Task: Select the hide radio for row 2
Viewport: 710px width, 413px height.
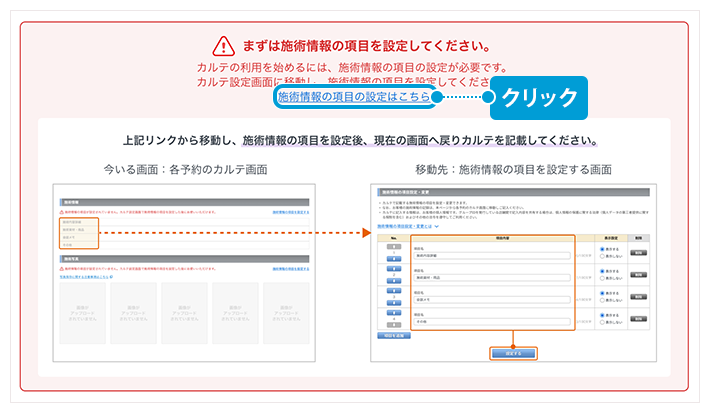Action: click(602, 278)
